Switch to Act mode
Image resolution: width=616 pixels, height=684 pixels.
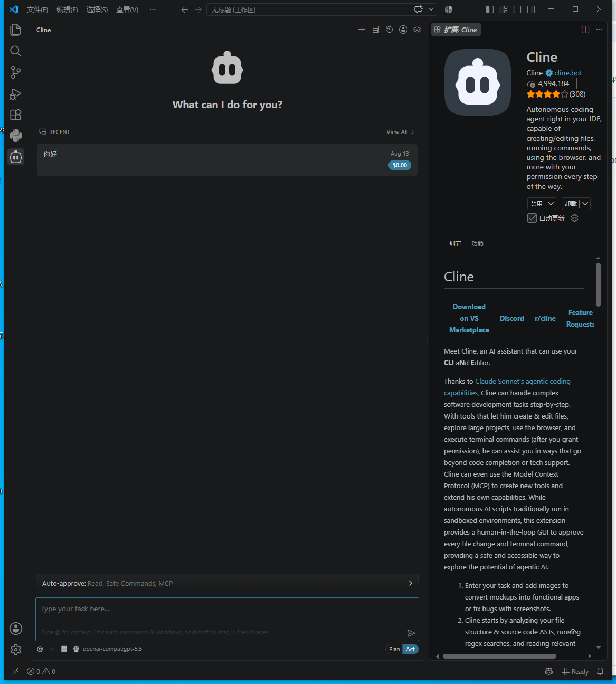(x=411, y=649)
